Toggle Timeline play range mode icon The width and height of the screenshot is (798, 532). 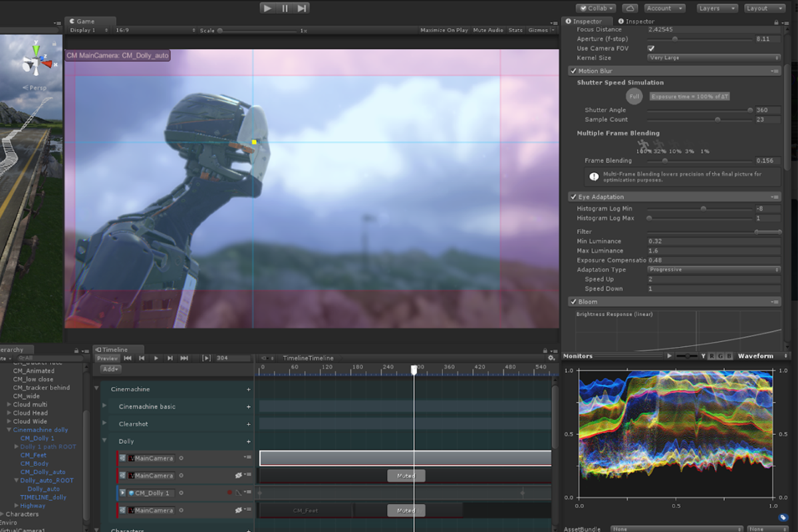coord(207,358)
